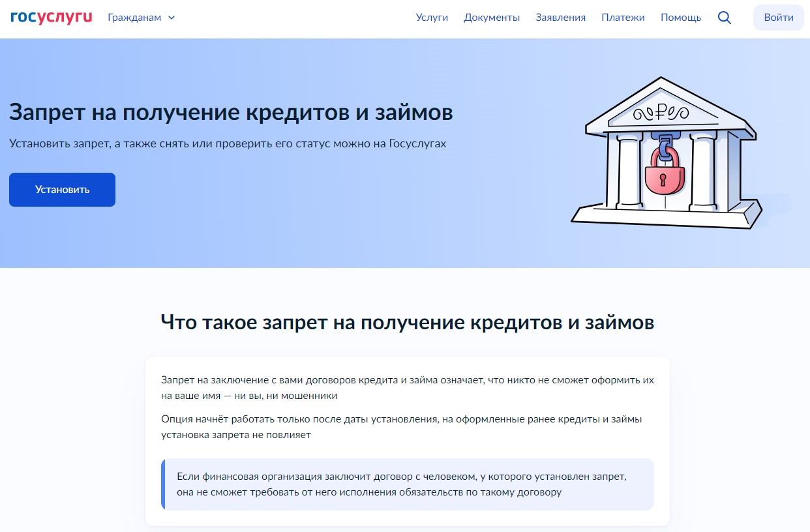Go to the Документы section
Viewport: 810px width, 532px height.
(x=492, y=18)
